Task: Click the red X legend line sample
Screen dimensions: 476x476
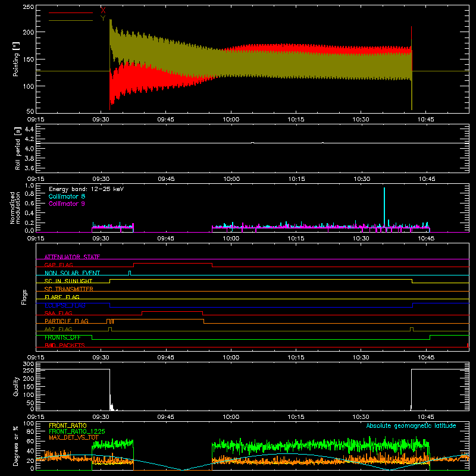Action: (x=71, y=12)
